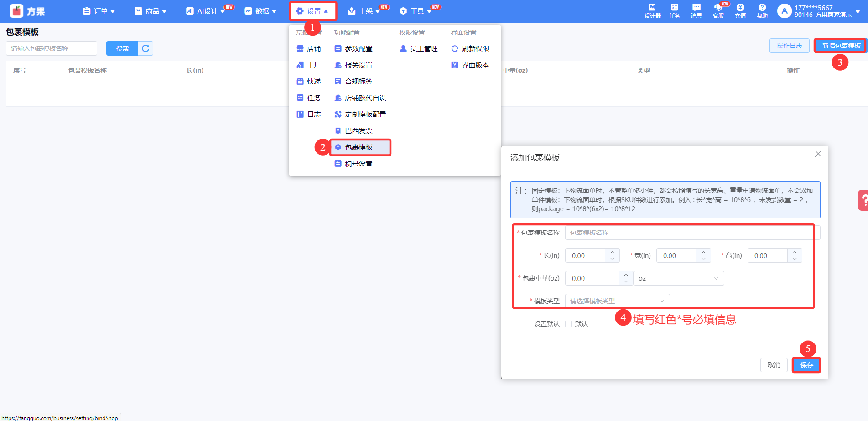Open 参数配置 menu item

coord(359,49)
